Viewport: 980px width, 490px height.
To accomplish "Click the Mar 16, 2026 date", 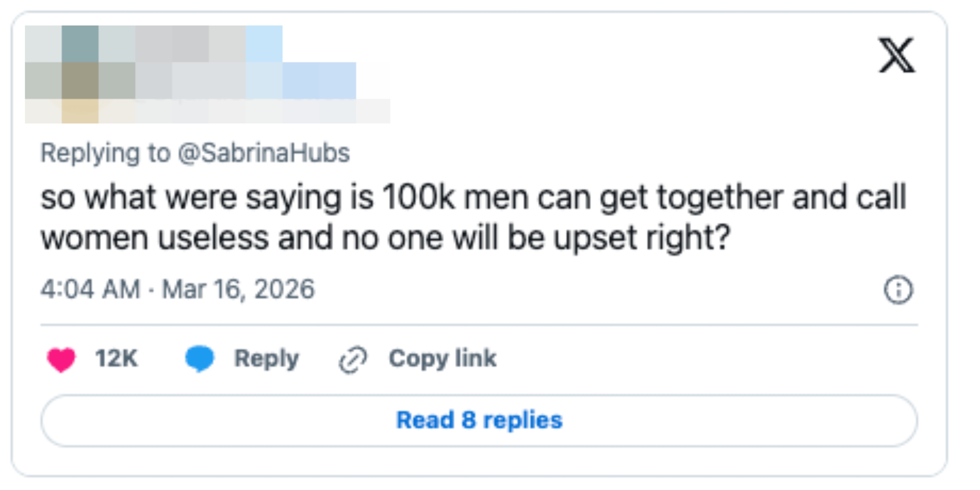I will tap(238, 289).
